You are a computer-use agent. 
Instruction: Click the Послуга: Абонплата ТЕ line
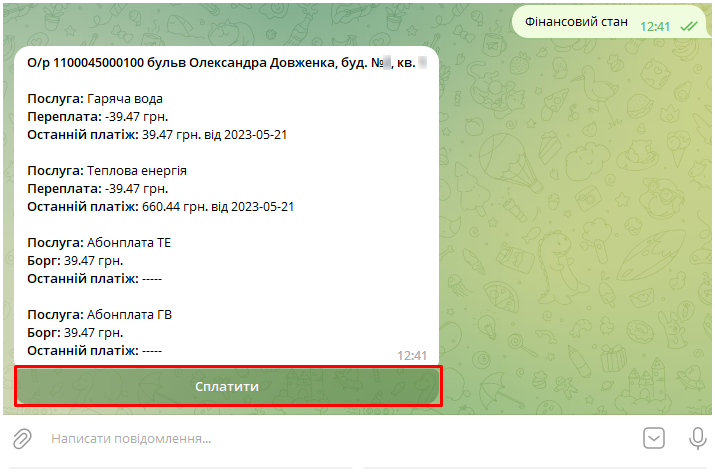click(x=100, y=242)
